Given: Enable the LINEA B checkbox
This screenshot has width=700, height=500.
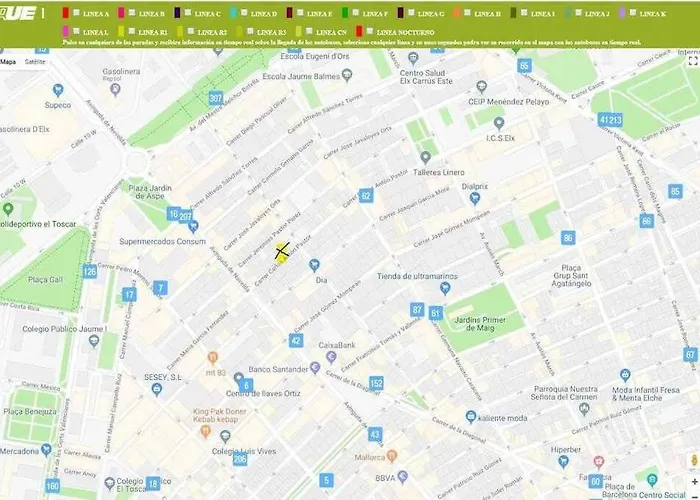Looking at the screenshot, I should pos(132,13).
